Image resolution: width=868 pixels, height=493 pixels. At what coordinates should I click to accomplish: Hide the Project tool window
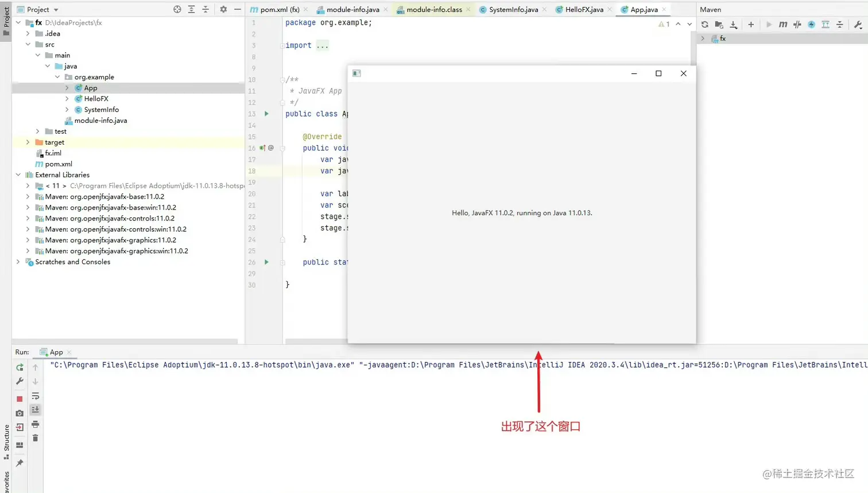coord(237,9)
